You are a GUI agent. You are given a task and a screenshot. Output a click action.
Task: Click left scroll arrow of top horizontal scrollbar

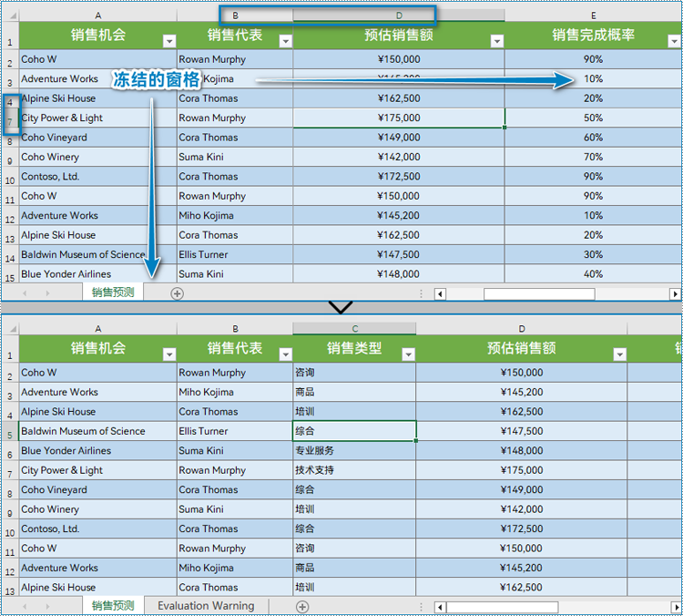pos(440,293)
